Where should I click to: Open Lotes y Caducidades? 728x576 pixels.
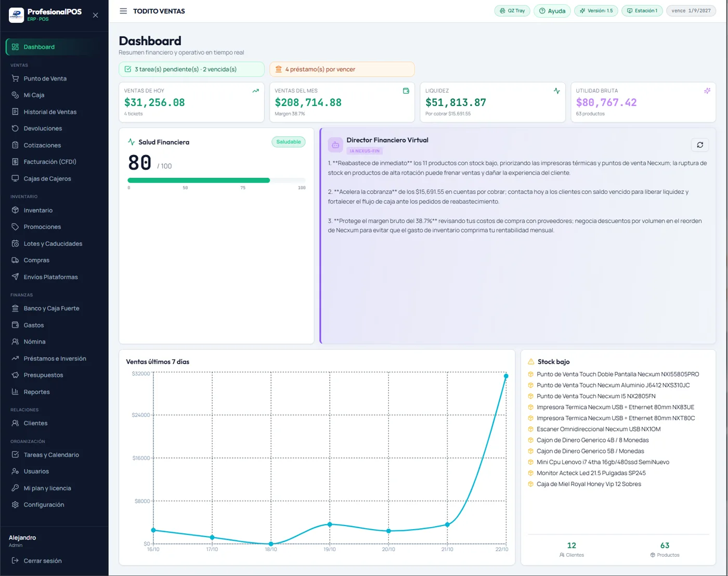(54, 243)
